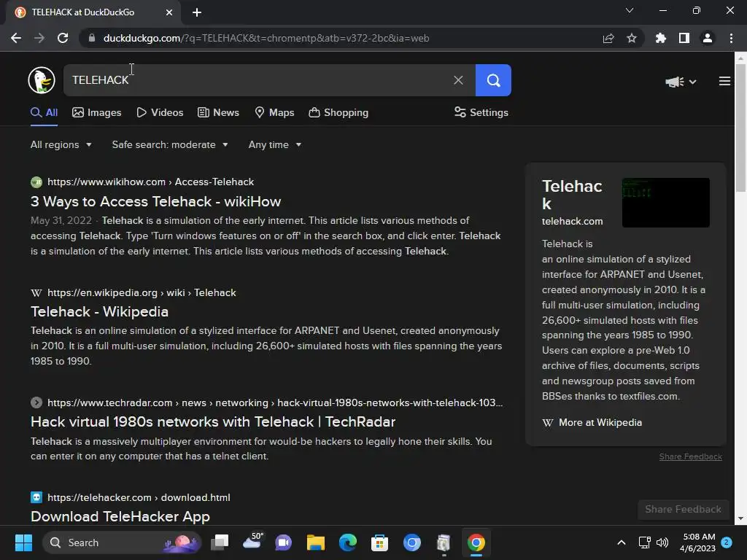Viewport: 747px width, 560px height.
Task: Open Download TeleHacker App result
Action: pos(120,517)
